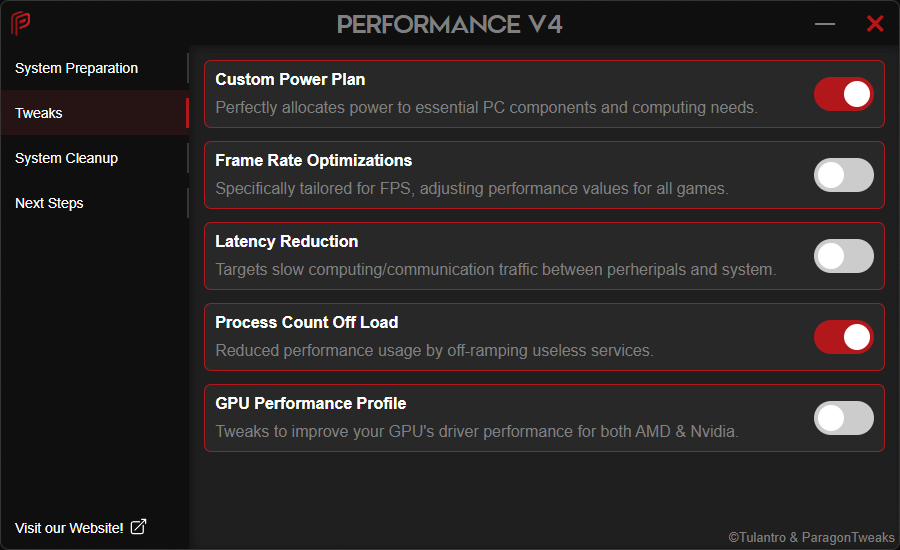The height and width of the screenshot is (550, 900).
Task: Click the external link icon beside Visit our Website
Action: (x=138, y=527)
